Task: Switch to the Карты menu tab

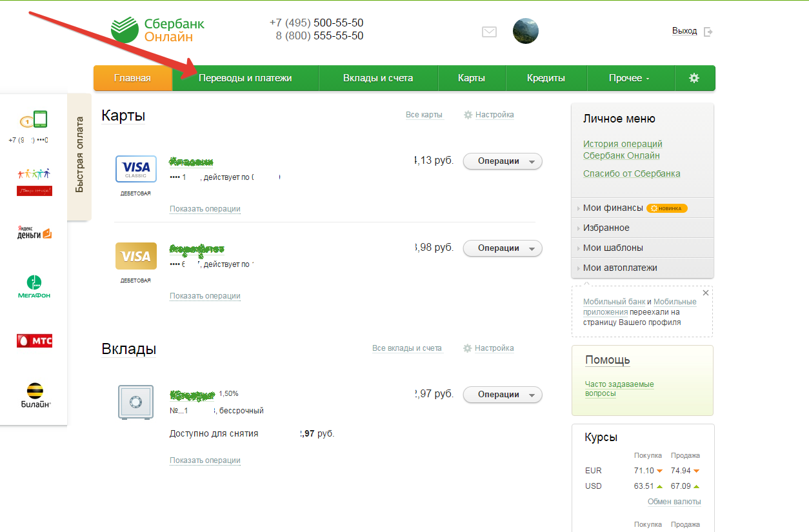Action: [x=472, y=78]
